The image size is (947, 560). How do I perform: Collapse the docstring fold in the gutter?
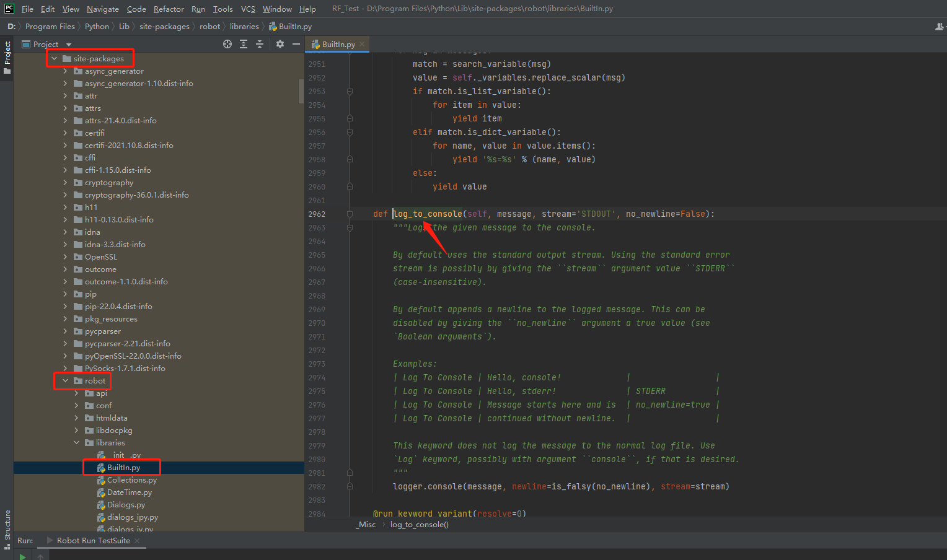350,228
